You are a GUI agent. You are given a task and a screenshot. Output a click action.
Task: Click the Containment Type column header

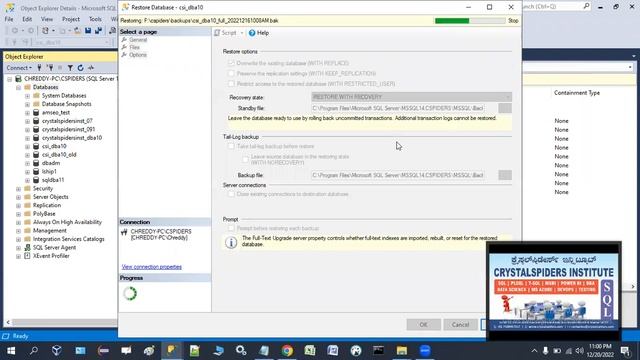coord(577,93)
